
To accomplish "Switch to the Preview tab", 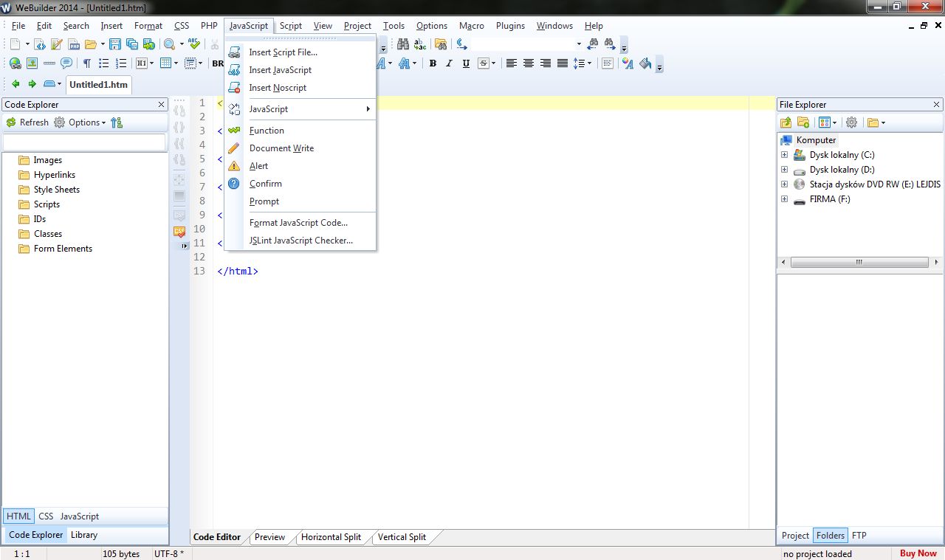I will click(x=269, y=537).
